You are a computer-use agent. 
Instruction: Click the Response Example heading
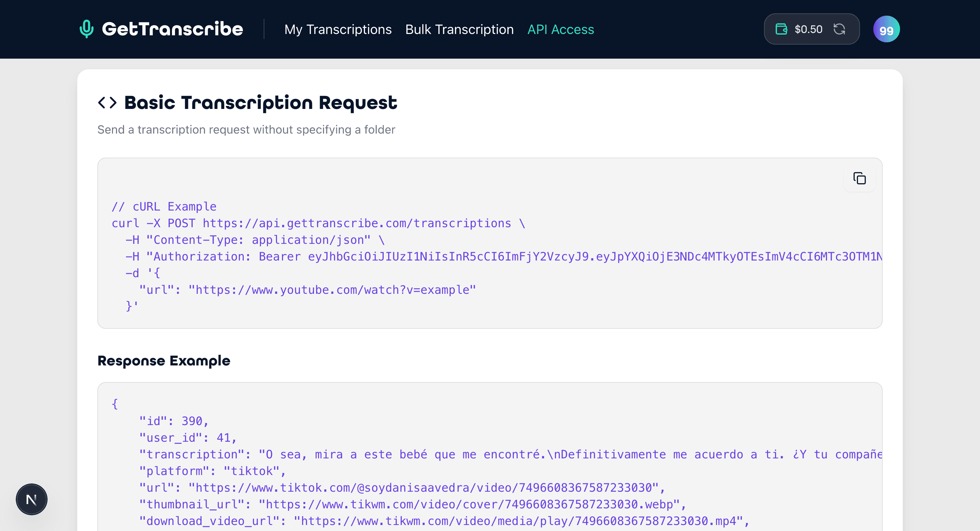click(x=164, y=361)
